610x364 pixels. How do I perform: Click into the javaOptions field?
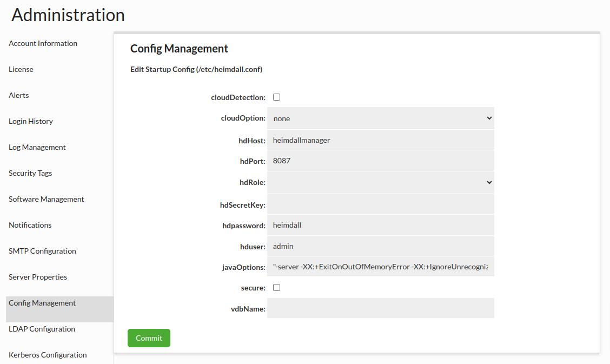click(380, 267)
